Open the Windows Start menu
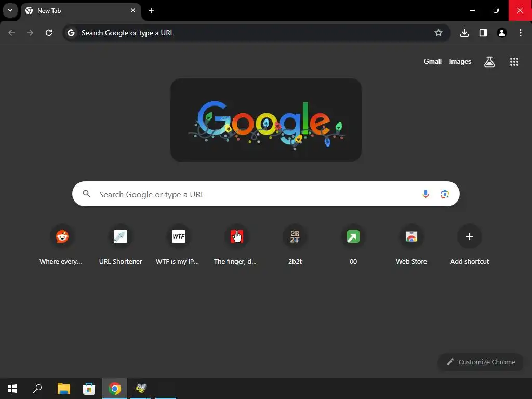532x399 pixels. tap(12, 389)
